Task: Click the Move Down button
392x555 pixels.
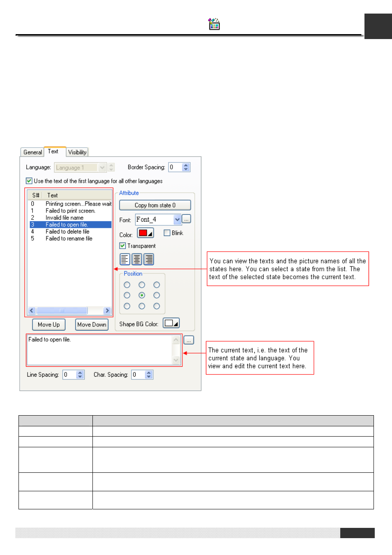Action: (x=92, y=325)
